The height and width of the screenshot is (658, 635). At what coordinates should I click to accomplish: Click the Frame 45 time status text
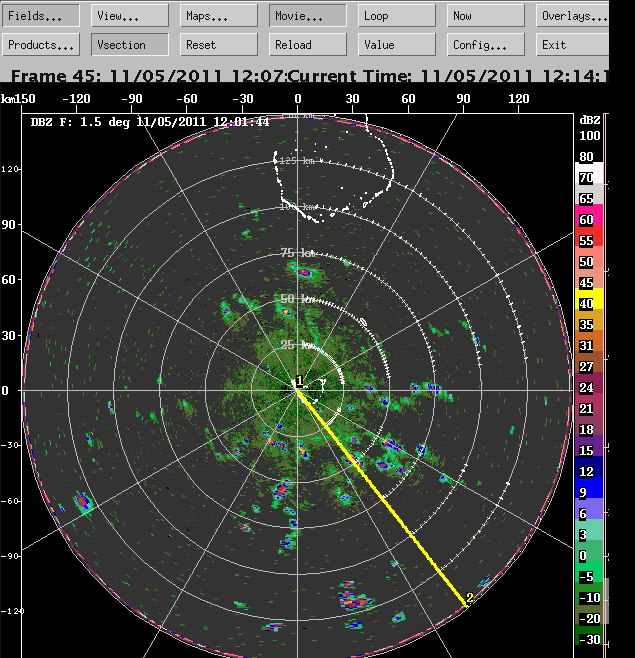tap(147, 76)
